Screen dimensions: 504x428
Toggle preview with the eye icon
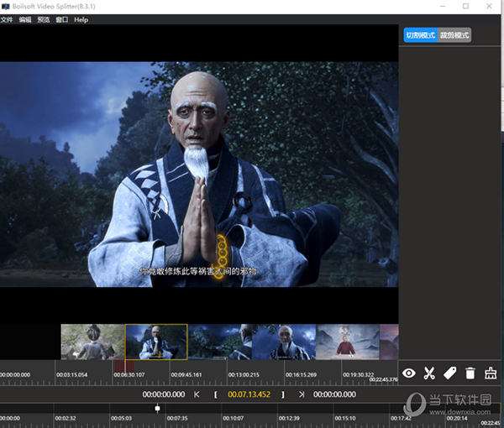click(x=408, y=373)
